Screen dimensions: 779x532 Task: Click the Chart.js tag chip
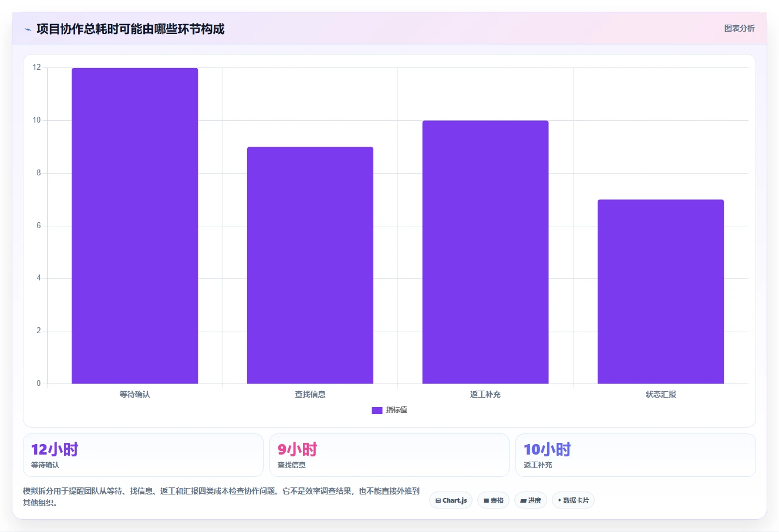[x=451, y=500]
